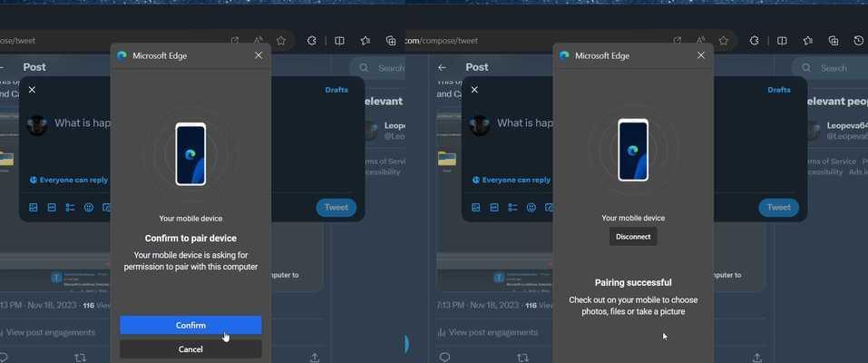Add media icon in composer, Pairing-successful screenshot
The width and height of the screenshot is (868, 363).
[475, 207]
